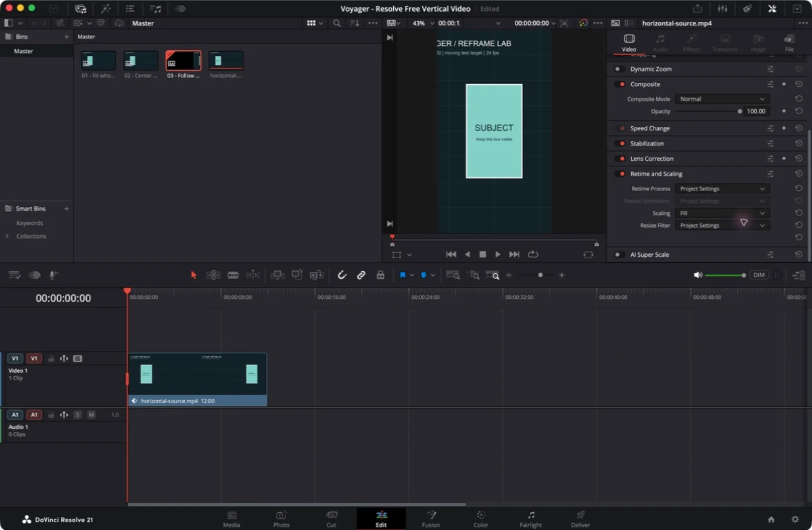This screenshot has height=530, width=812.
Task: Mute audio with the speaker icon
Action: coord(698,275)
